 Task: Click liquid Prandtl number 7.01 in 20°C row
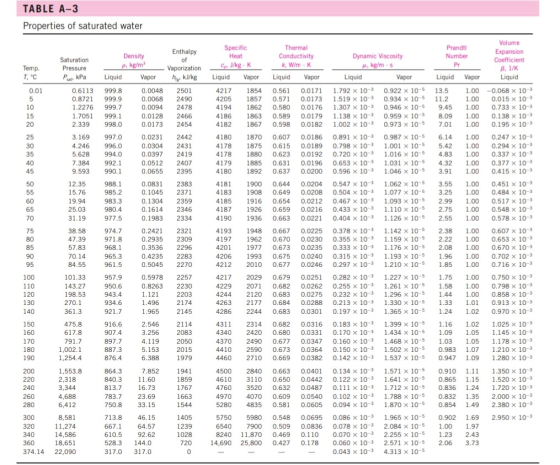coord(445,124)
